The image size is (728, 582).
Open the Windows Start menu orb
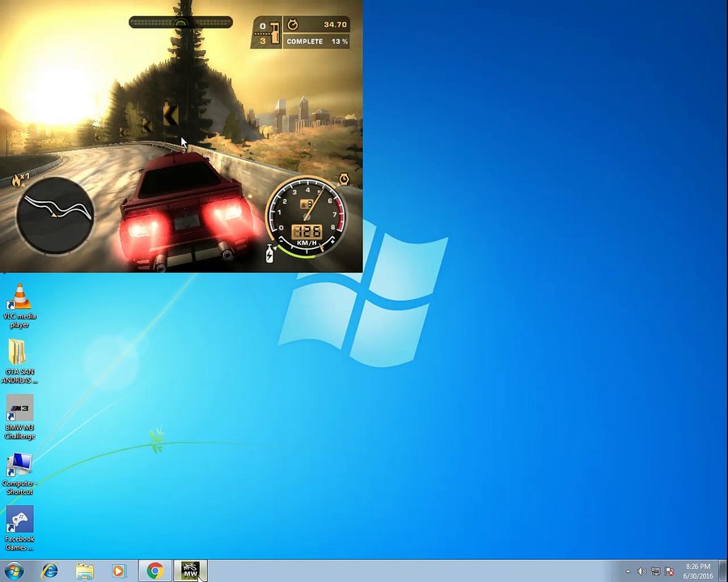pyautogui.click(x=14, y=571)
